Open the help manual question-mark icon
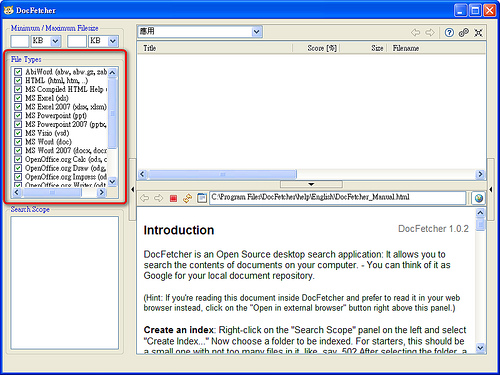The width and height of the screenshot is (500, 375). 449,33
